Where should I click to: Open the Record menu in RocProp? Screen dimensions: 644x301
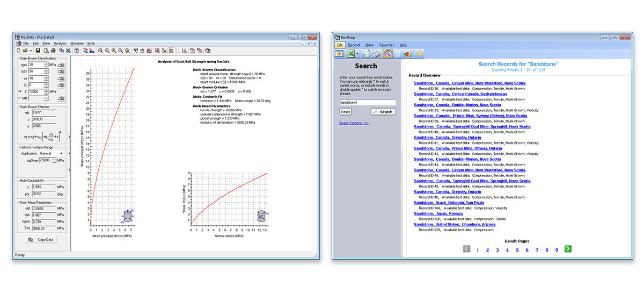click(x=354, y=45)
